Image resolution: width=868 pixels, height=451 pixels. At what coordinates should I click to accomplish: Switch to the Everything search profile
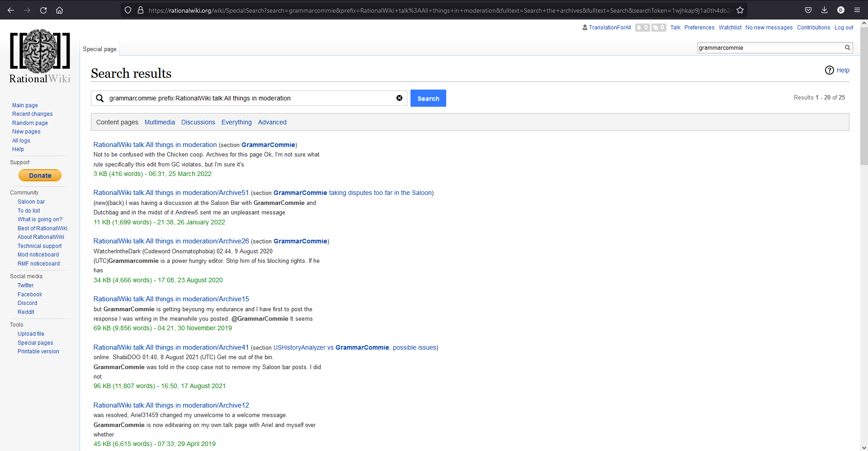tap(236, 122)
